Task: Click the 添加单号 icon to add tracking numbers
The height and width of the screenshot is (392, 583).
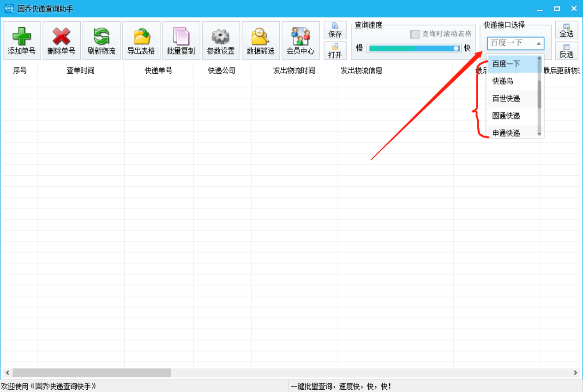Action: coord(22,40)
